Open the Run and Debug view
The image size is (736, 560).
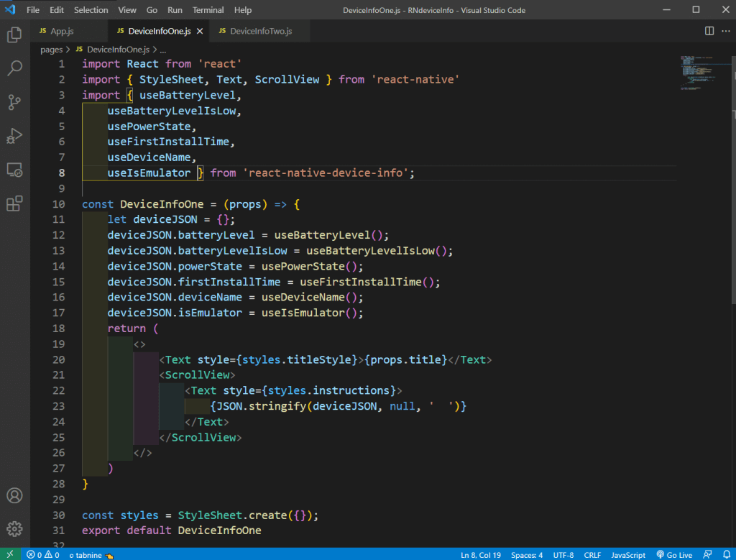(14, 136)
